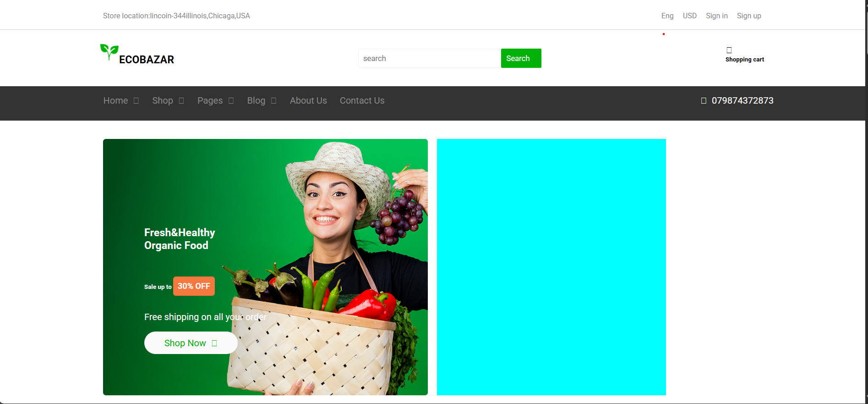868x404 pixels.
Task: Click the ECOBAZAR brand name text
Action: pyautogui.click(x=147, y=60)
